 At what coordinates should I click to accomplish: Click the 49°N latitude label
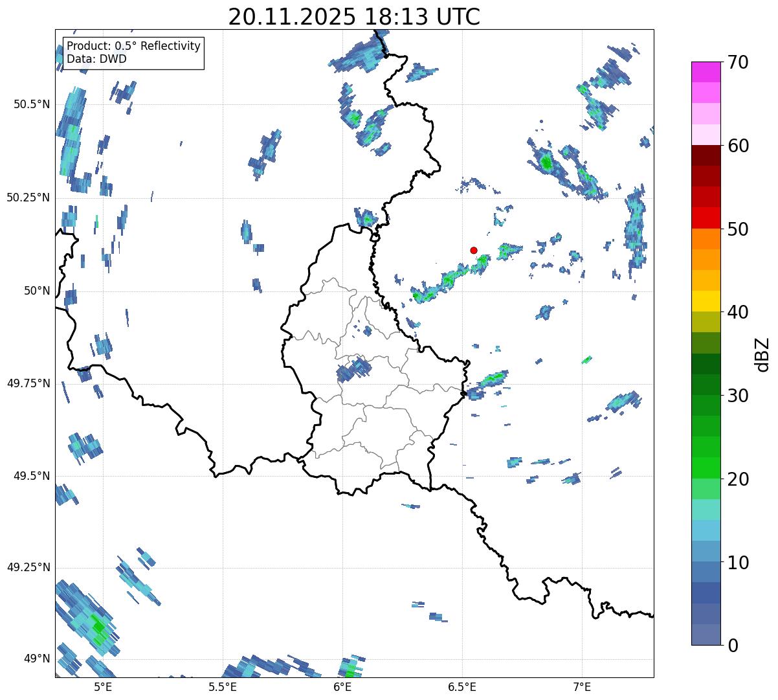(x=36, y=659)
